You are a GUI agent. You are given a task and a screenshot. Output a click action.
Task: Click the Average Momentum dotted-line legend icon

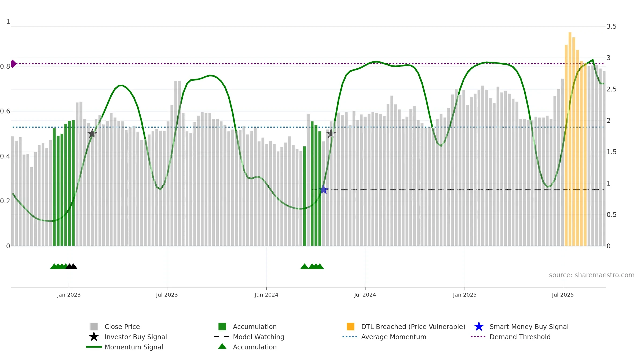350,337
